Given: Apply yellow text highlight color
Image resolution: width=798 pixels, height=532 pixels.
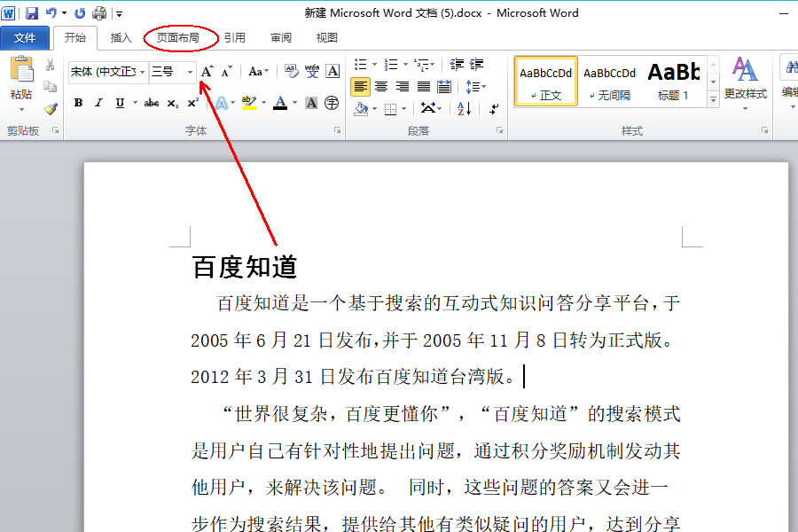Looking at the screenshot, I should pos(249,103).
